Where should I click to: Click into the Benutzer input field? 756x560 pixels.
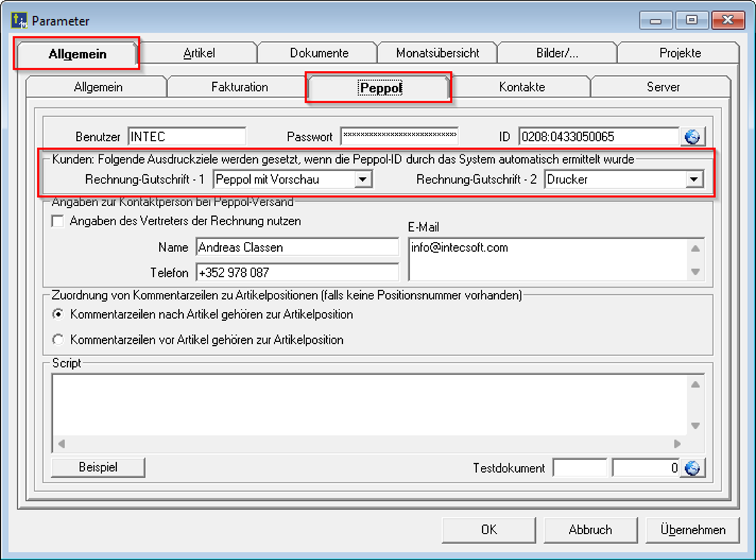186,137
